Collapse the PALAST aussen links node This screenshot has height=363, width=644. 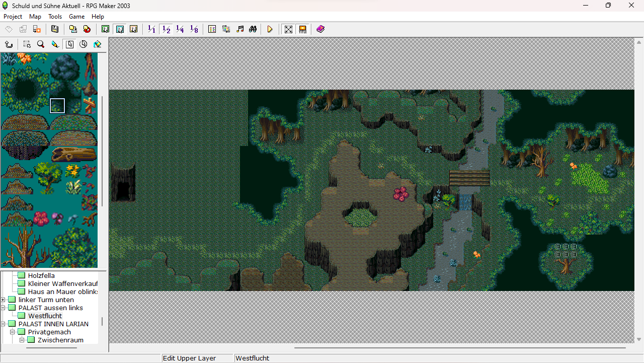3,308
